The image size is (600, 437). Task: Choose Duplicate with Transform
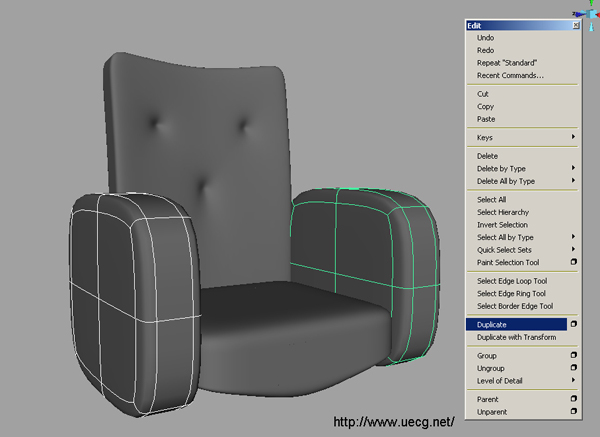click(516, 337)
